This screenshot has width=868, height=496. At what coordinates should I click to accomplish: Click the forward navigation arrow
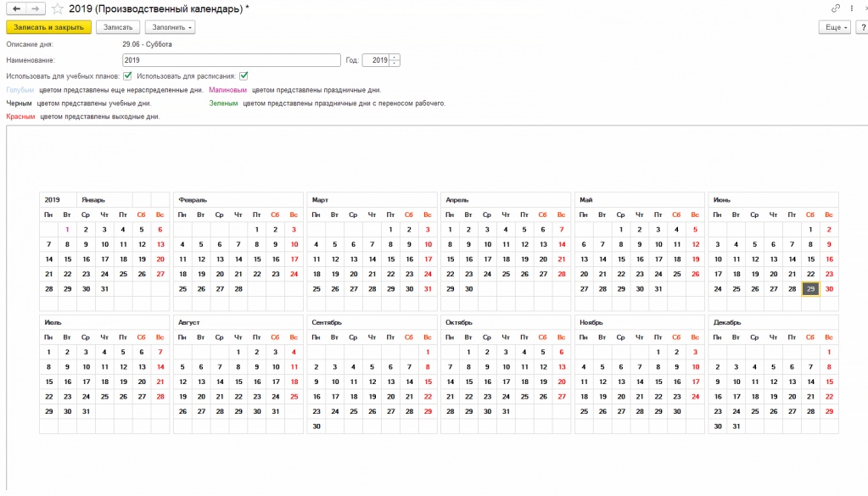35,8
